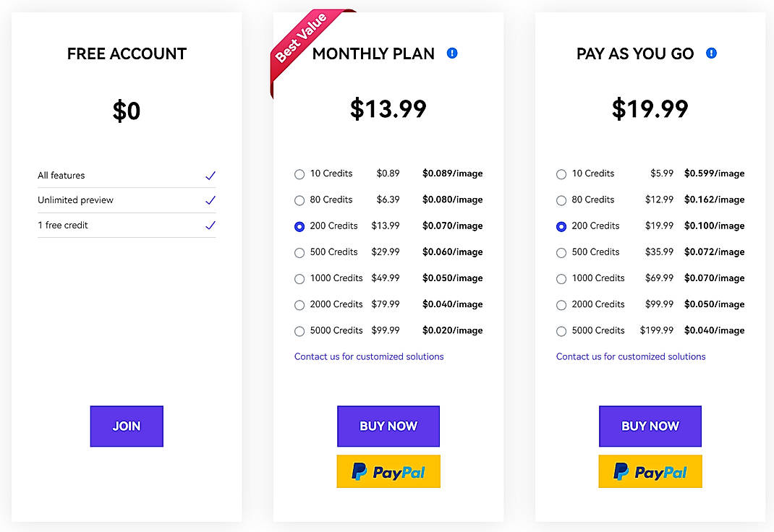Open Contact us link in Pay As You Go
Viewport: 774px width, 532px height.
pyautogui.click(x=630, y=356)
